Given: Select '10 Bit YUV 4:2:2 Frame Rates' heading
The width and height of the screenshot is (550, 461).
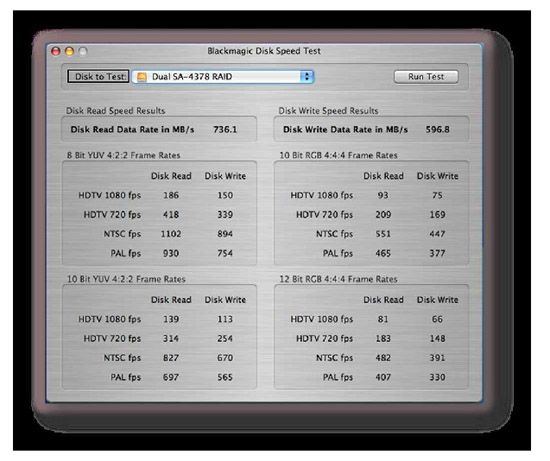Looking at the screenshot, I should pos(126,279).
